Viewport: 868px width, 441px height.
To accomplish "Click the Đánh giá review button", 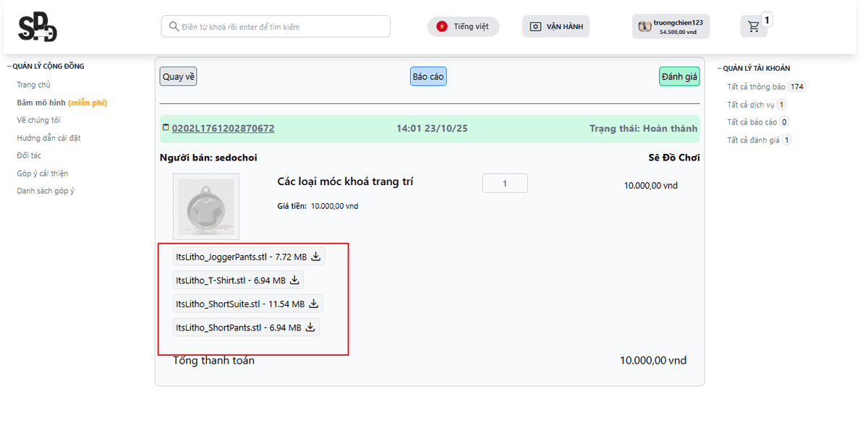I will (x=678, y=77).
